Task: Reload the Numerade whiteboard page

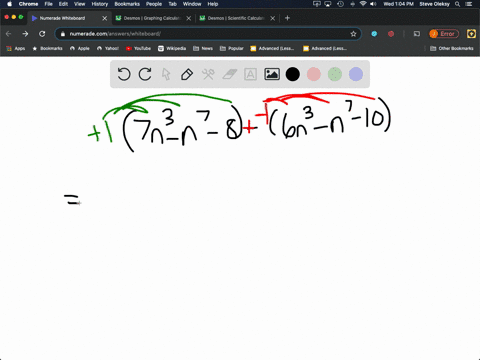Action: point(42,34)
